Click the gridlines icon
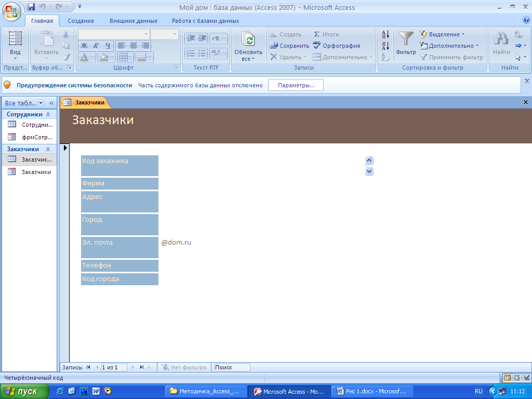 (x=124, y=57)
